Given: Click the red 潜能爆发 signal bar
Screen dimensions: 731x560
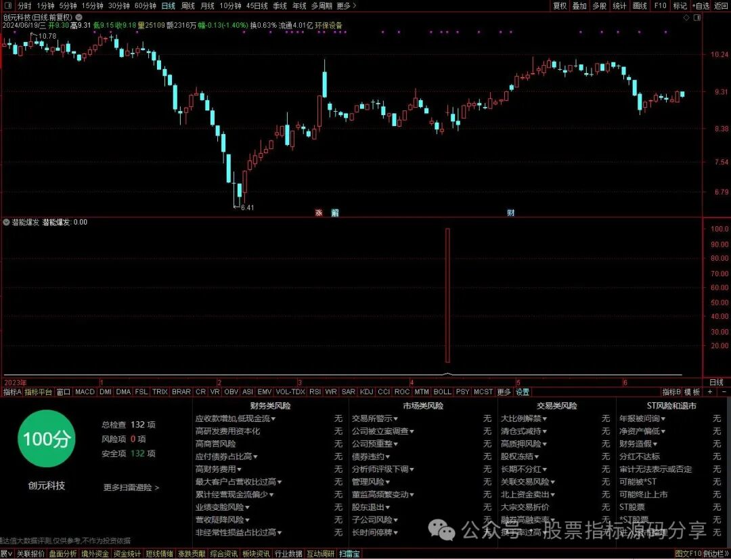Looking at the screenshot, I should (x=447, y=295).
